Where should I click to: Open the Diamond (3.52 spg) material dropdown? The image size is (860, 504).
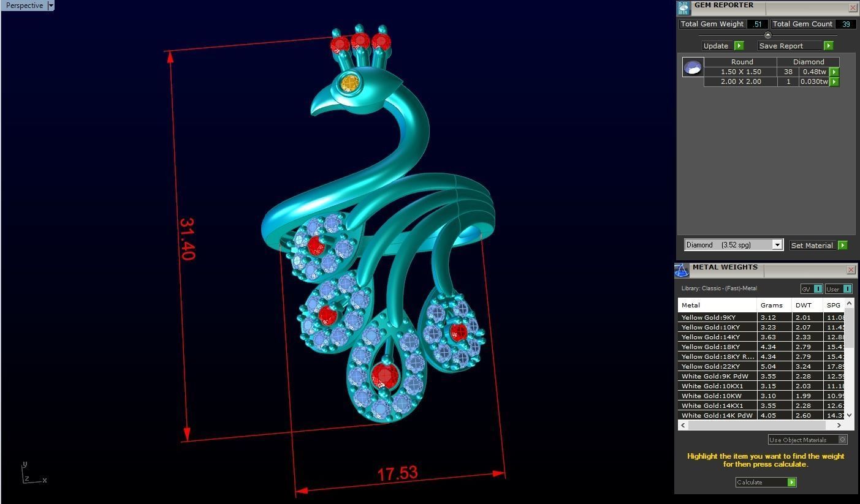pyautogui.click(x=777, y=245)
